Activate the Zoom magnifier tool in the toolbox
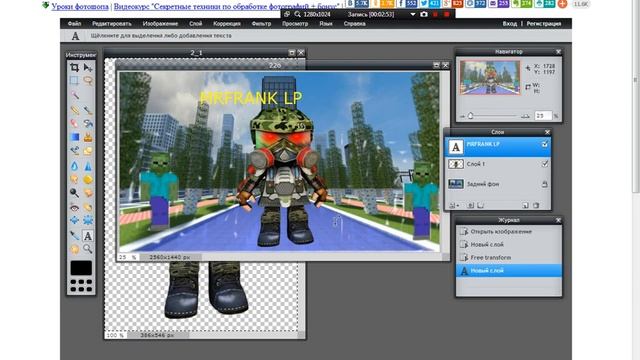The image size is (640, 360). (x=88, y=249)
